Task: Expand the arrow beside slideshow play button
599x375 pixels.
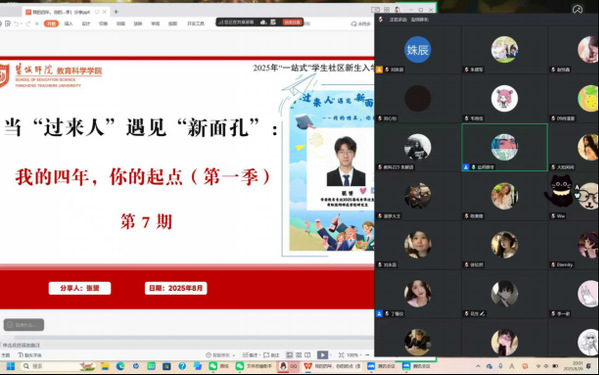Action: tap(331, 355)
